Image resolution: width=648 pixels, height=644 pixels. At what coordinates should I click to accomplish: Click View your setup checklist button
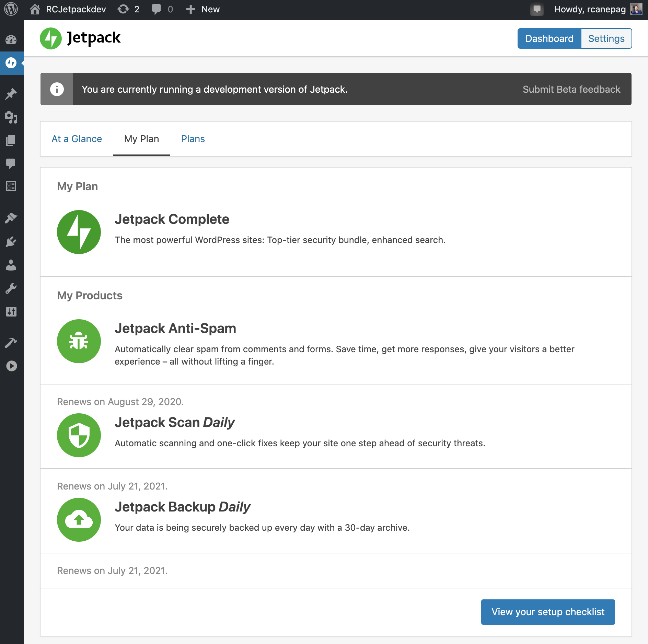[x=548, y=612]
